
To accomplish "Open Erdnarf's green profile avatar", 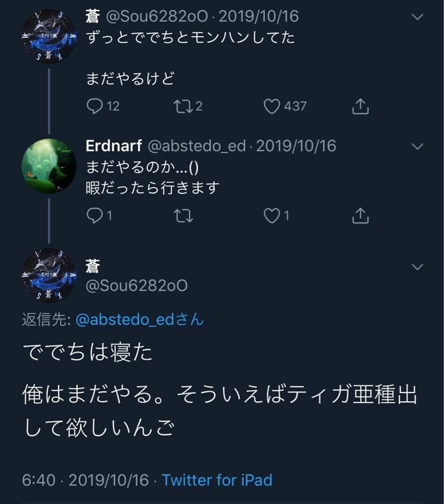I will click(49, 166).
